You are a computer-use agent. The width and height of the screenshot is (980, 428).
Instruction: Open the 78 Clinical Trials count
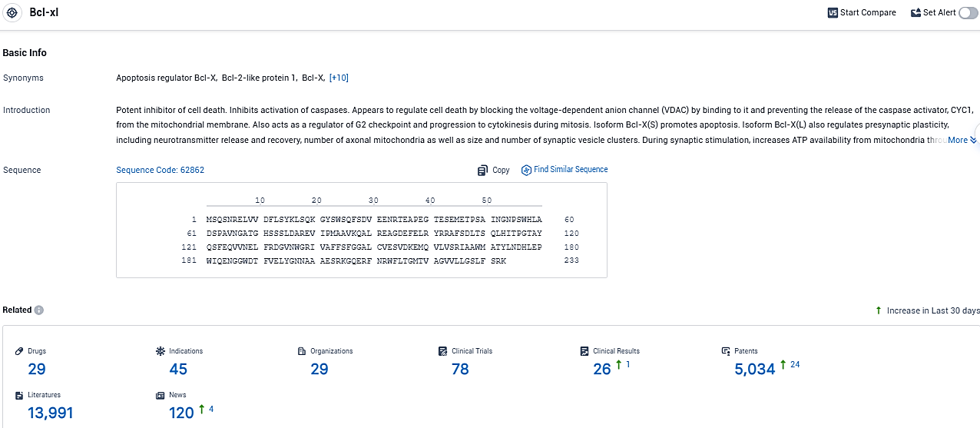coord(460,369)
